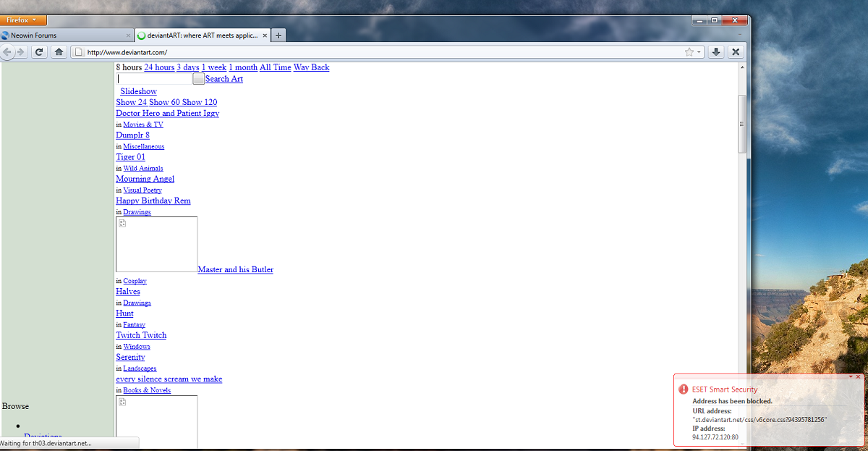Open the Firefox menu dropdown

(x=23, y=20)
